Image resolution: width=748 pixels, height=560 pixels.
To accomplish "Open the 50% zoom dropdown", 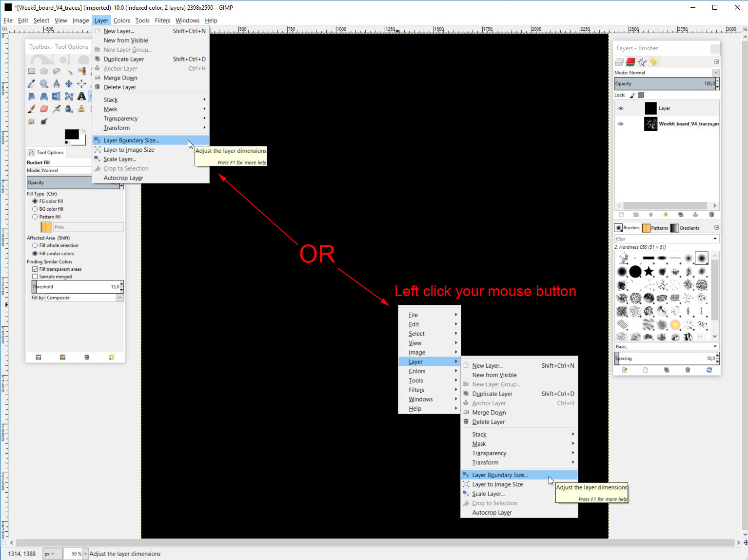I will tap(85, 554).
